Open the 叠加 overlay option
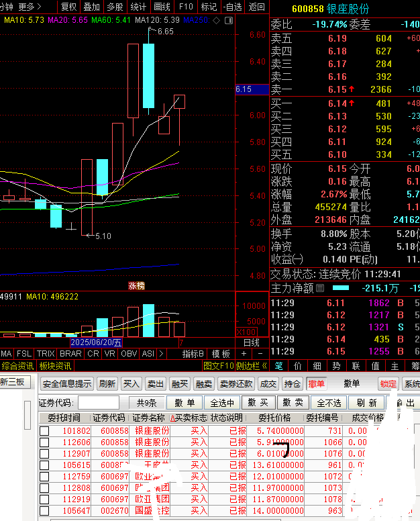420x521 pixels. click(92, 7)
